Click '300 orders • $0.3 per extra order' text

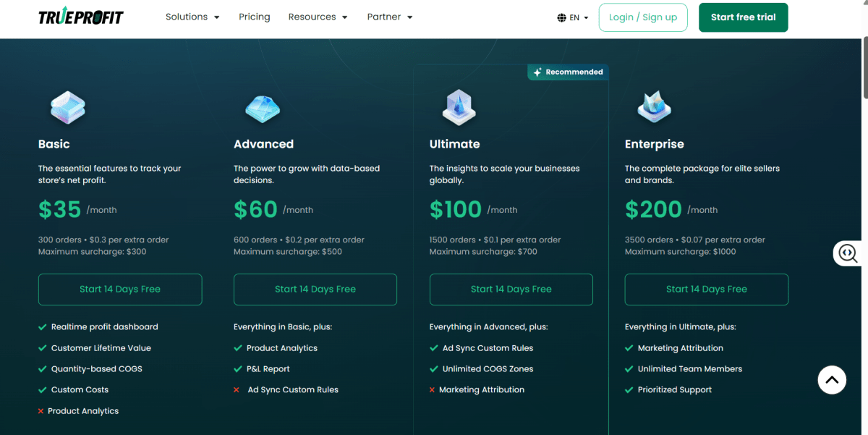tap(103, 240)
